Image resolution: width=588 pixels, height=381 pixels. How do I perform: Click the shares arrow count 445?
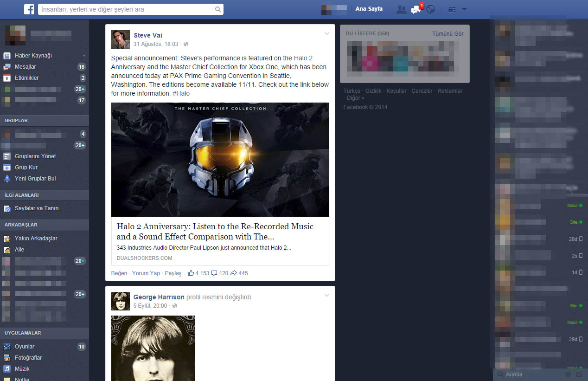tap(239, 273)
